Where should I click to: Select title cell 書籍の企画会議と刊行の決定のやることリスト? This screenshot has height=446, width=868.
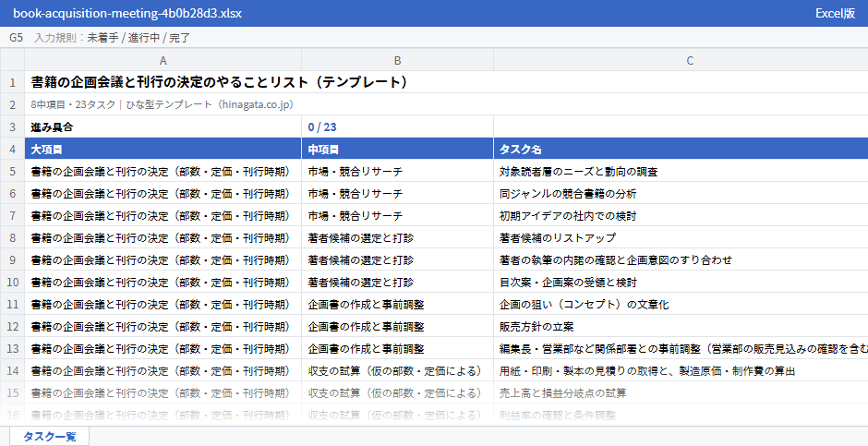point(446,82)
